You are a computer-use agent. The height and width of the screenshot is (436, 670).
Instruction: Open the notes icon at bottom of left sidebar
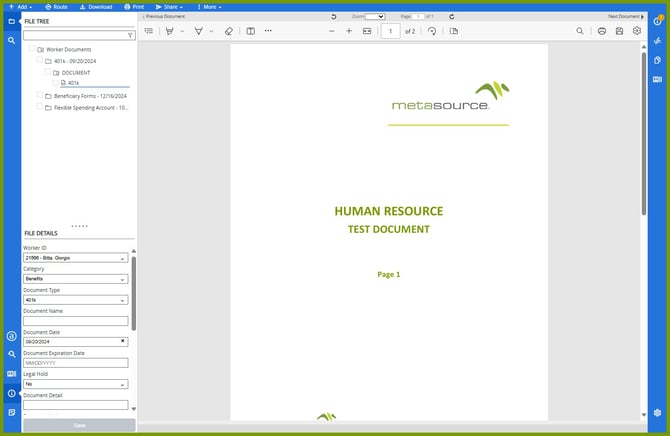pyautogui.click(x=12, y=412)
